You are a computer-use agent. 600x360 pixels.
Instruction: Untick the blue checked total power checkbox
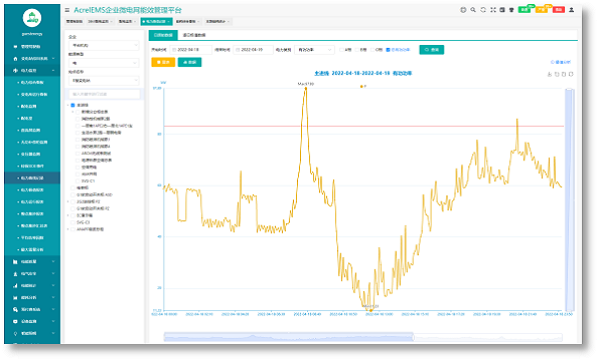pos(388,50)
